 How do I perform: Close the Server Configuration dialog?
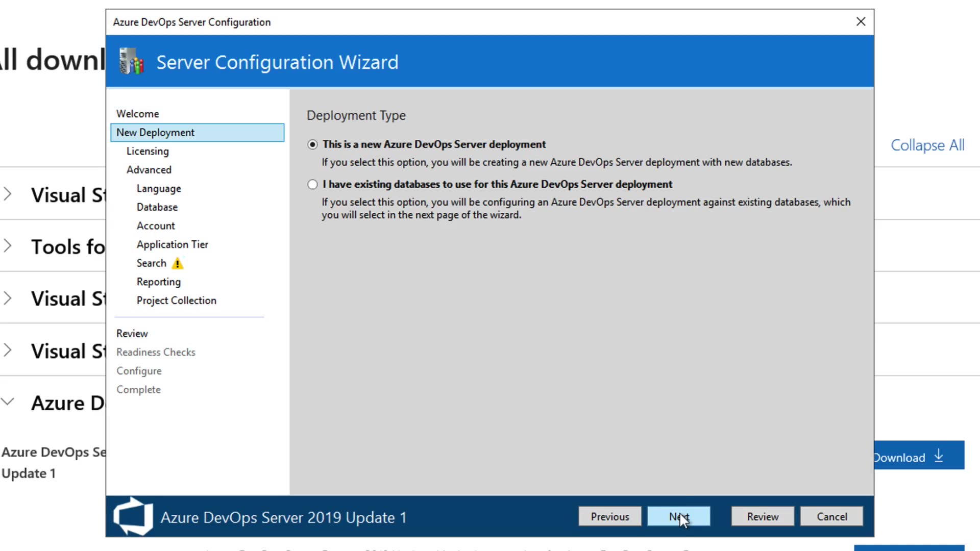pyautogui.click(x=861, y=21)
